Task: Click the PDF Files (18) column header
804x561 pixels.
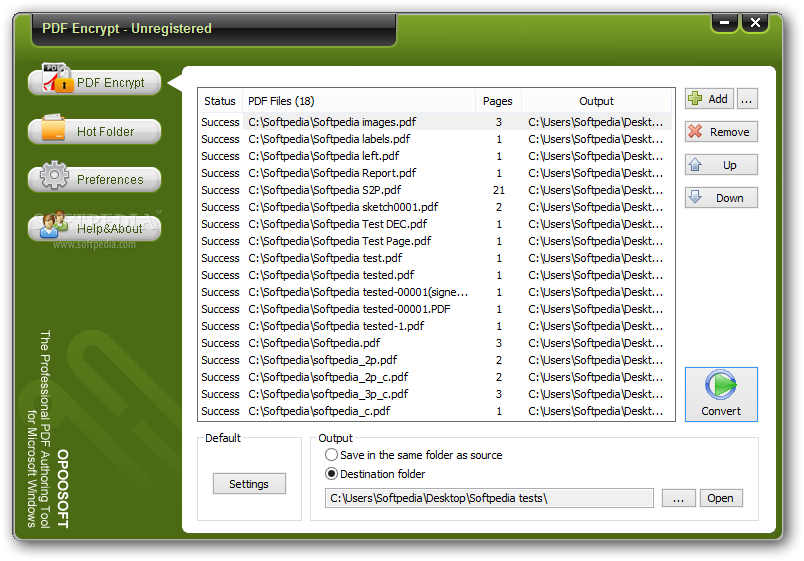Action: [x=358, y=101]
